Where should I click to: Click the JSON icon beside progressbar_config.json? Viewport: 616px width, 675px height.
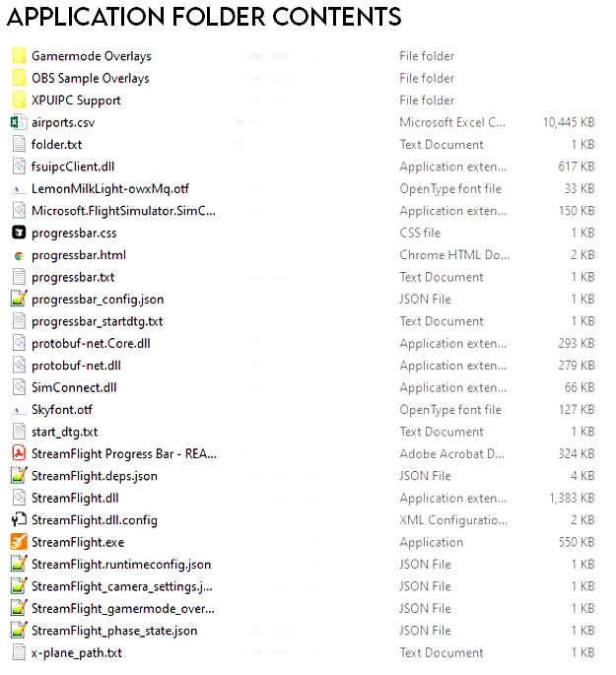point(19,299)
